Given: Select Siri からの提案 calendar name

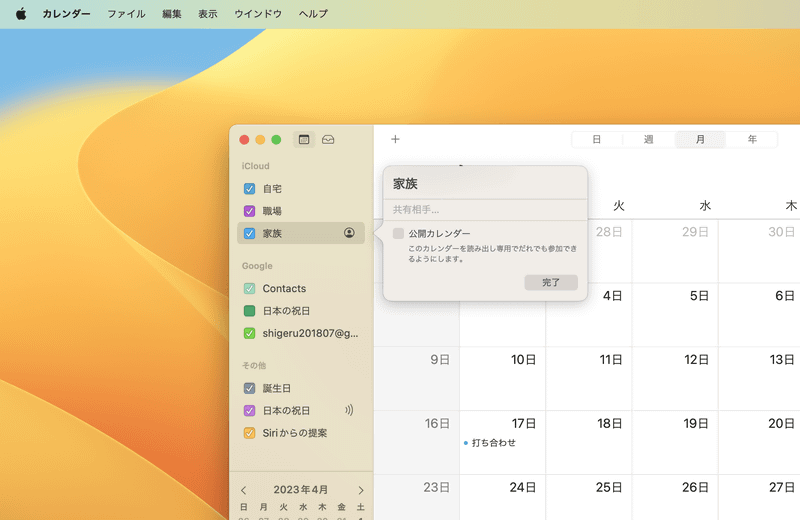Looking at the screenshot, I should [x=295, y=433].
